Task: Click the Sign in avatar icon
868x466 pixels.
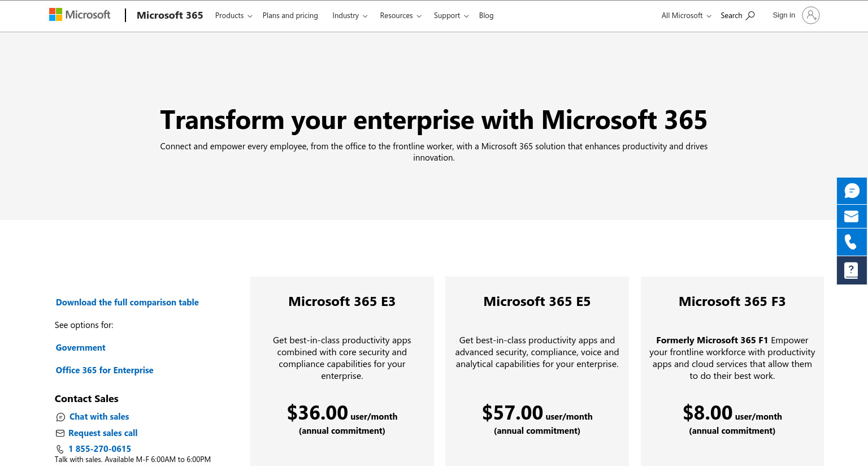Action: (810, 15)
